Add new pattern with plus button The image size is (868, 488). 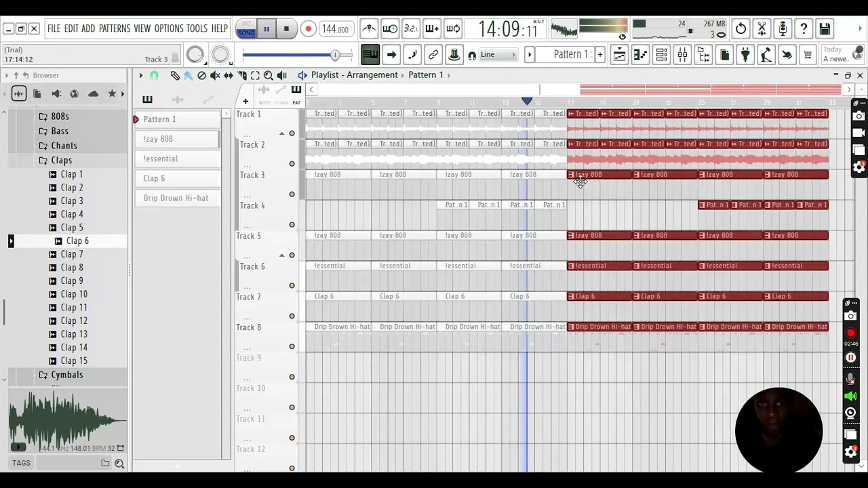(x=599, y=55)
